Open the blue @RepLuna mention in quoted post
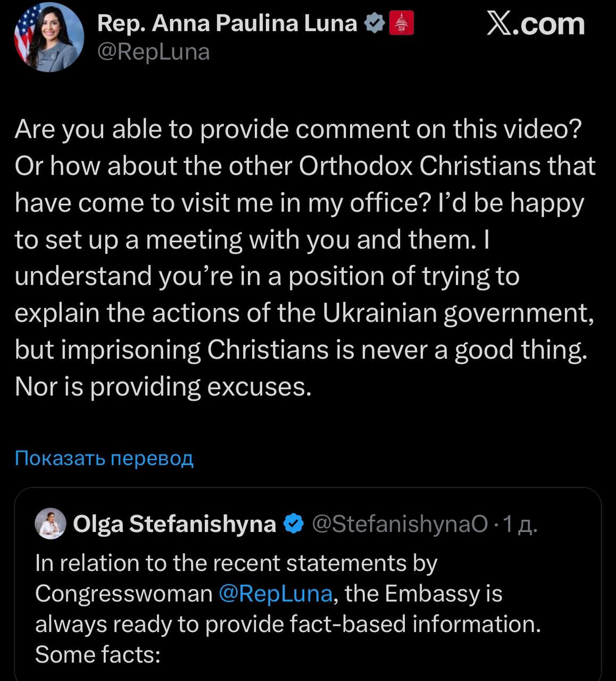The image size is (616, 681). (x=276, y=593)
